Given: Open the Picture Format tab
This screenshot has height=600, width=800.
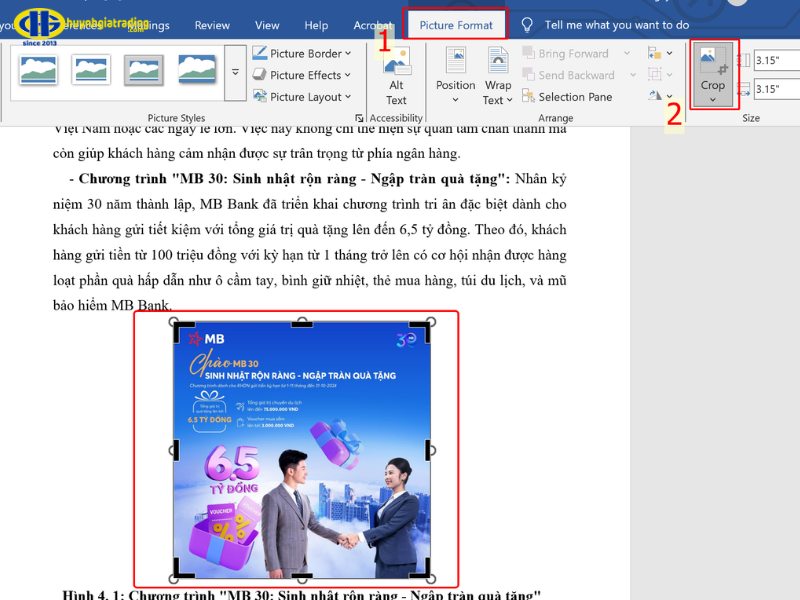Looking at the screenshot, I should tap(456, 25).
